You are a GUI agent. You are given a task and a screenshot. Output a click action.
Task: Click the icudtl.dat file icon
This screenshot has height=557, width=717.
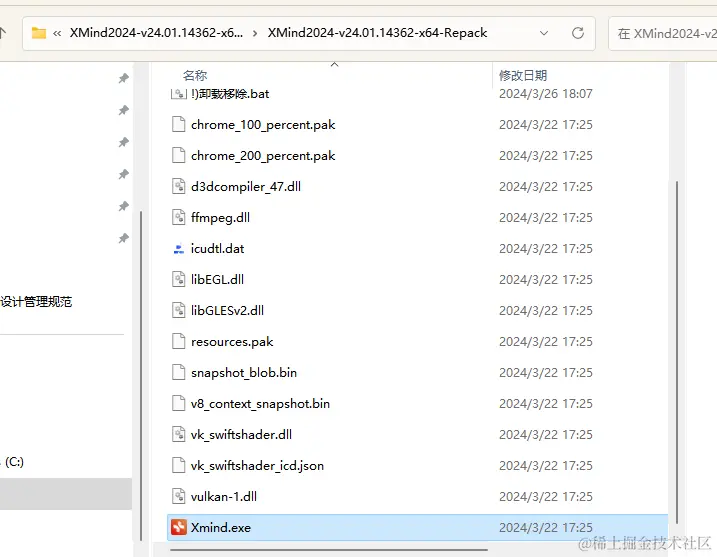[x=178, y=249]
